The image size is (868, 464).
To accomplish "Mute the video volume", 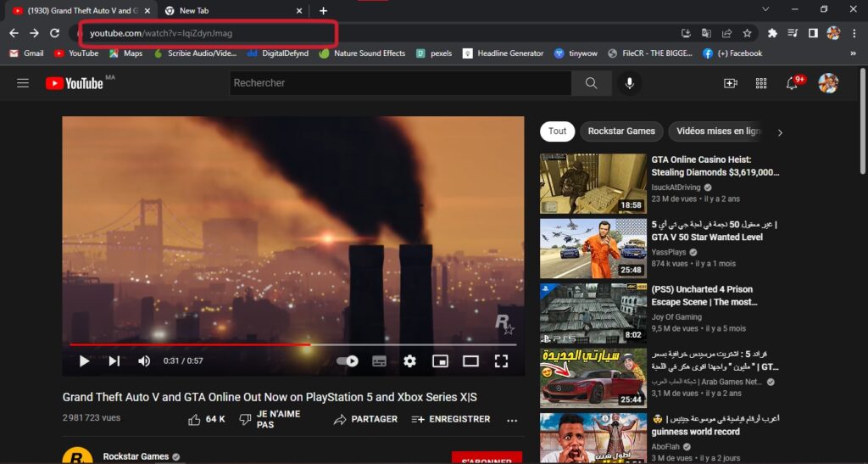I will 144,361.
